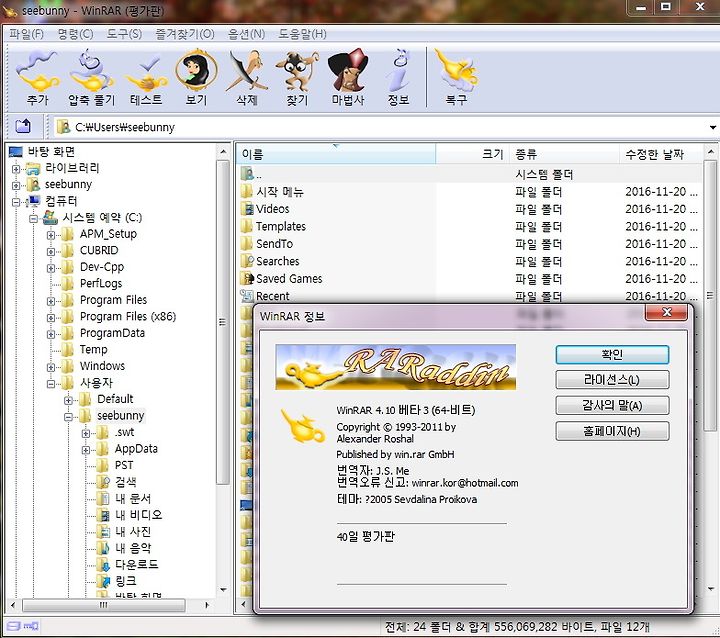Select the Searches folder icon in the file list
Image resolution: width=720 pixels, height=638 pixels.
247,261
